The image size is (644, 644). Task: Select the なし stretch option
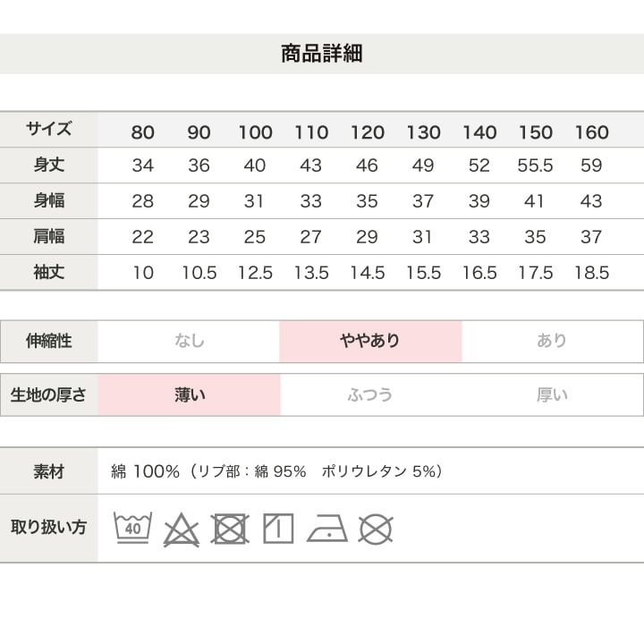[x=189, y=341]
